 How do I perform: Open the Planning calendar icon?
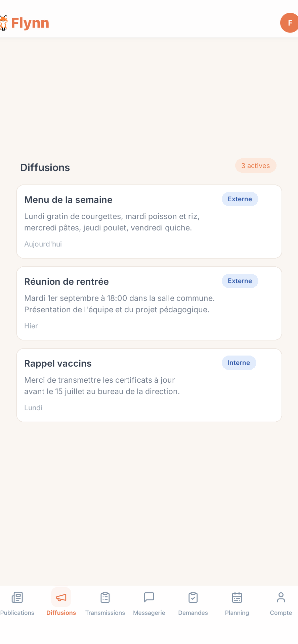tap(237, 597)
